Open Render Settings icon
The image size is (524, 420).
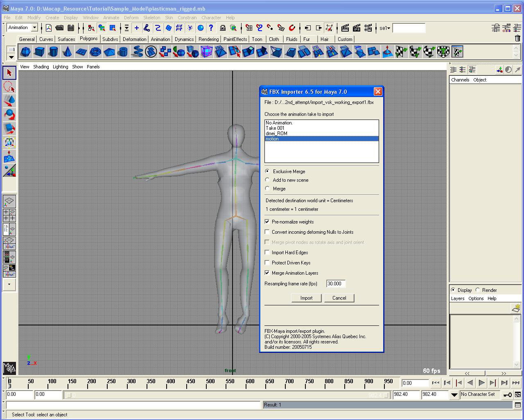pos(368,28)
